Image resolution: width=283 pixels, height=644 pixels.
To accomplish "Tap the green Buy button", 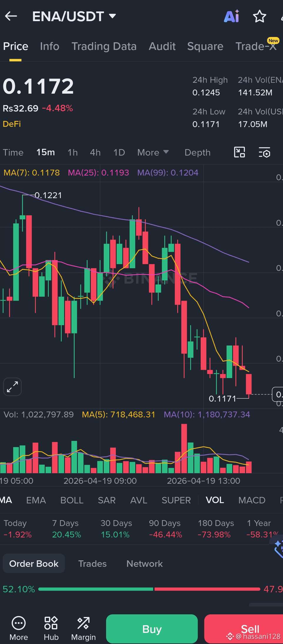I will click(x=152, y=629).
